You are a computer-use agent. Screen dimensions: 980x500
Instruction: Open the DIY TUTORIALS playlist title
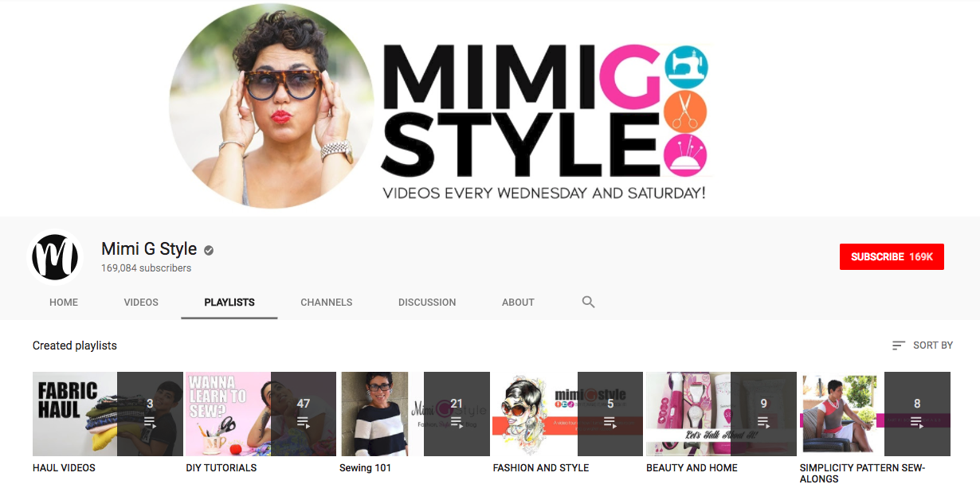[221, 468]
